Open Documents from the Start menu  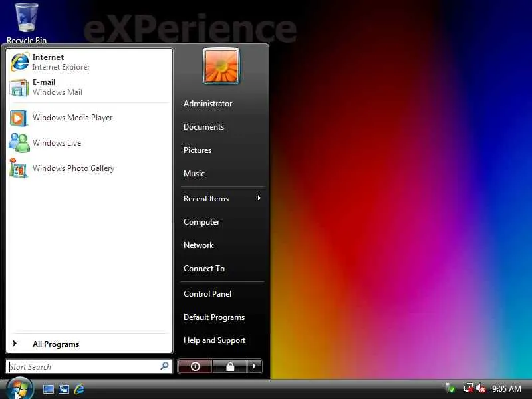coord(203,127)
